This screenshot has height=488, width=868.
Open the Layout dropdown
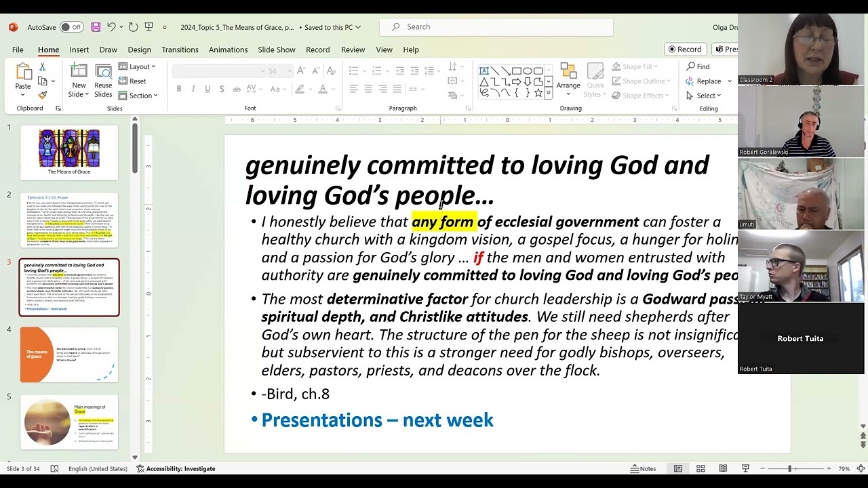138,66
